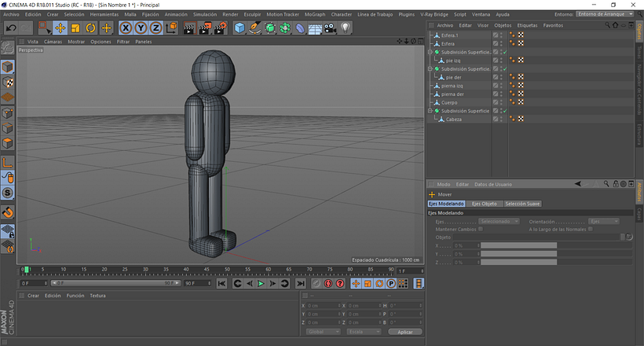The height and width of the screenshot is (346, 644).
Task: Open the deformer bend icon
Action: click(x=300, y=28)
